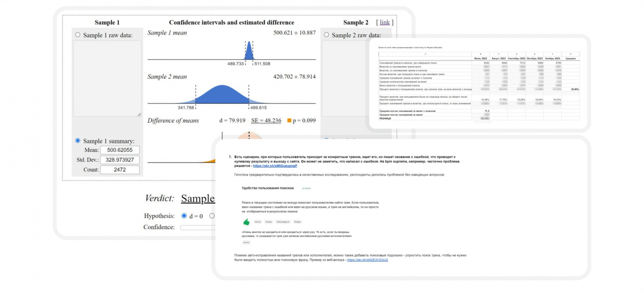
Task: Click the 16,38% cell in spreadsheet
Action: (x=481, y=99)
